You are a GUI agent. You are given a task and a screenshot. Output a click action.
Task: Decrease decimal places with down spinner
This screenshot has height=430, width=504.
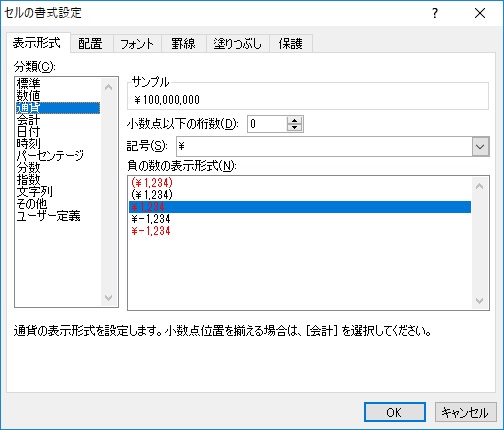coord(294,128)
